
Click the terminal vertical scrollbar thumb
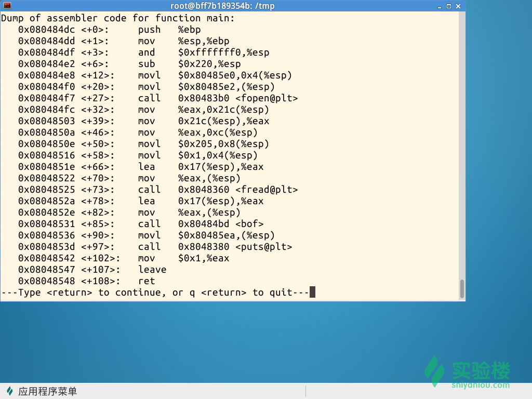coord(462,289)
